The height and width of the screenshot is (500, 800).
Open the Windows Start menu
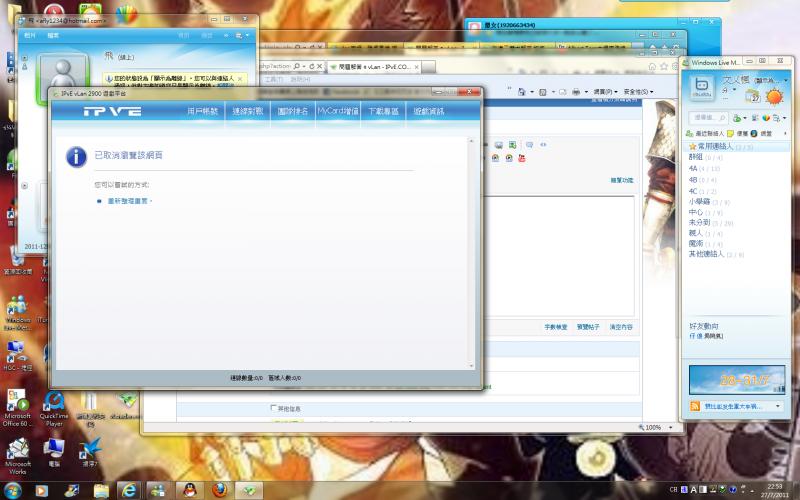point(12,491)
